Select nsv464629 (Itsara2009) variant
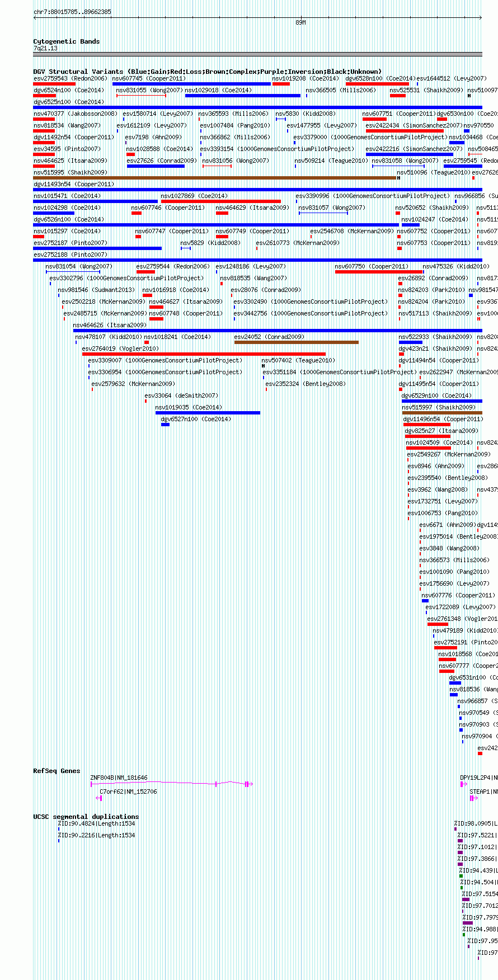 (x=252, y=208)
